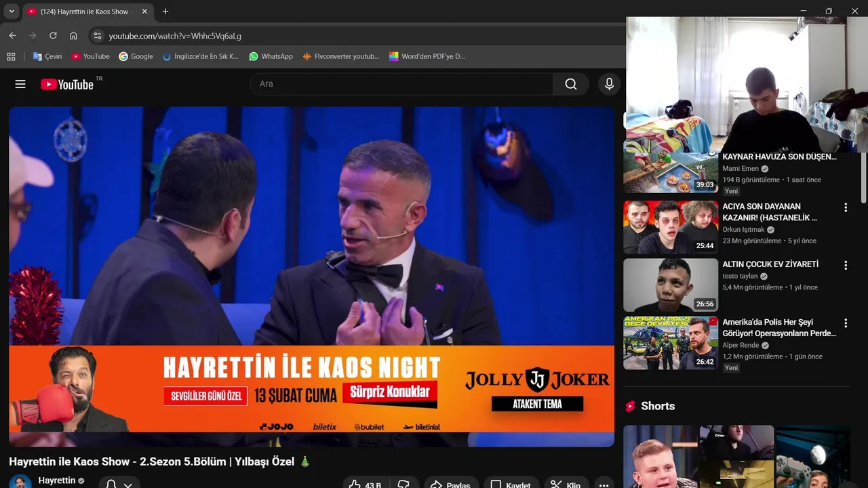Click the Ara search input field
The image size is (868, 488).
pos(401,84)
